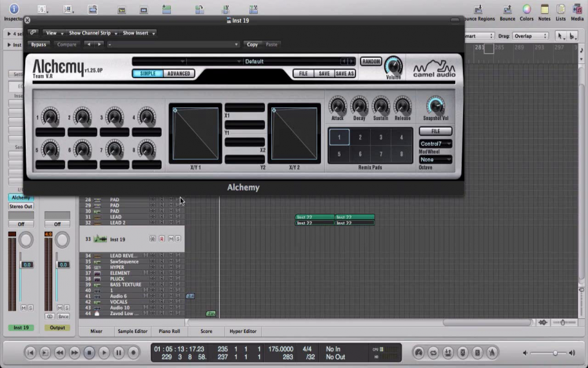Screen dimensions: 588x368
Task: Switch to the Piano Roll tab
Action: (169, 331)
